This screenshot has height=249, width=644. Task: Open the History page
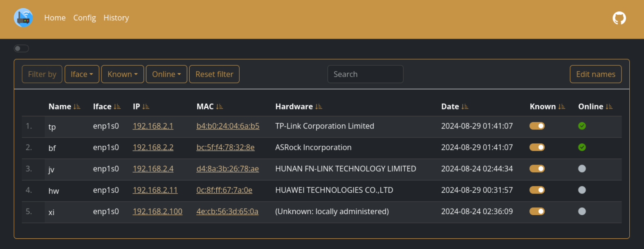coord(116,18)
